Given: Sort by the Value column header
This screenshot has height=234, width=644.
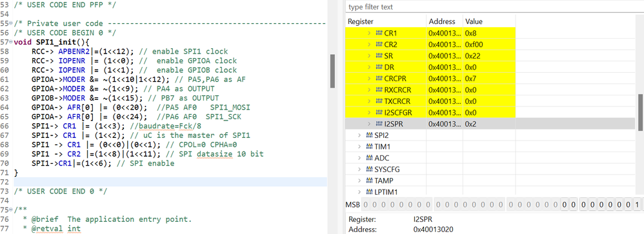Looking at the screenshot, I should pyautogui.click(x=474, y=21).
